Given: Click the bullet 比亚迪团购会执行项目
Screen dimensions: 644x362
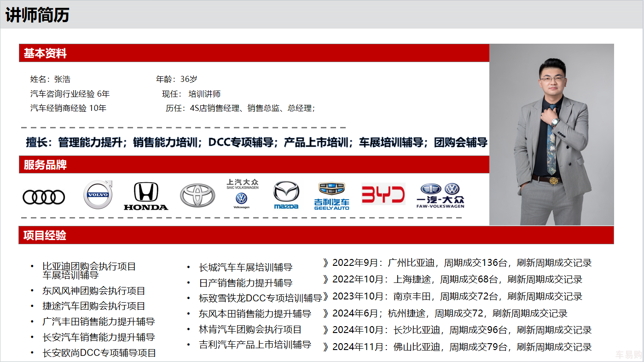Looking at the screenshot, I should (89, 266).
